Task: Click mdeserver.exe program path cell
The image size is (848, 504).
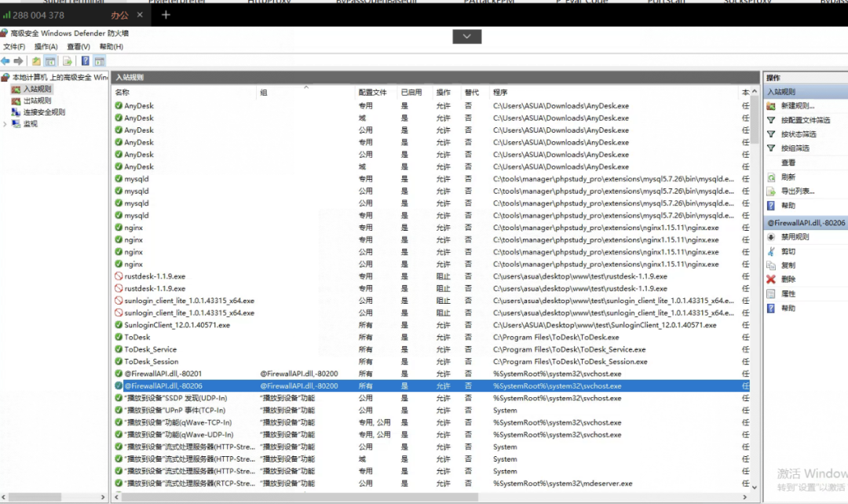Action: [562, 484]
